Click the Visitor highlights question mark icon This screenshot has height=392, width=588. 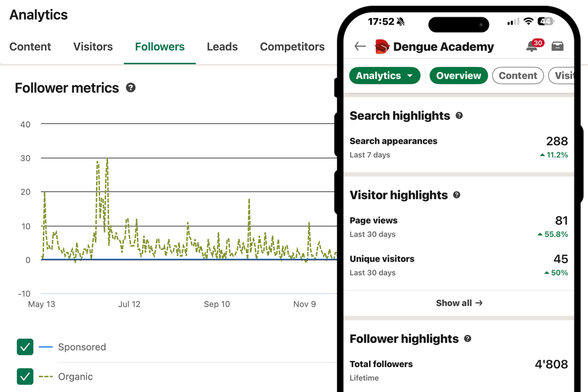pyautogui.click(x=456, y=195)
